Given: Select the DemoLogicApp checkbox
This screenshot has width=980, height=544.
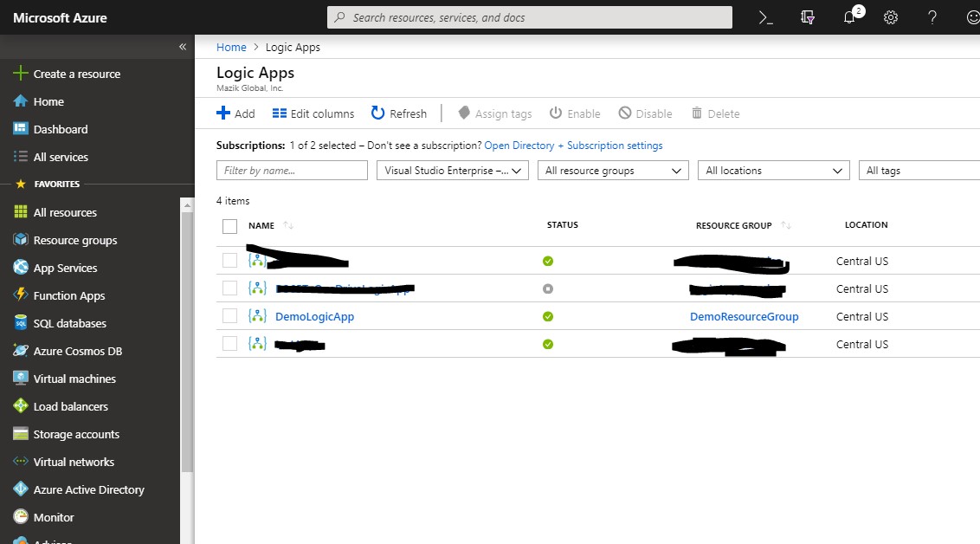Looking at the screenshot, I should 229,315.
